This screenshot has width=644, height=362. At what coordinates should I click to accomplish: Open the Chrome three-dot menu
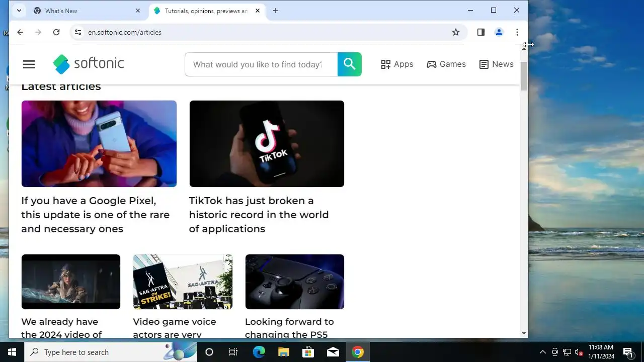(517, 32)
